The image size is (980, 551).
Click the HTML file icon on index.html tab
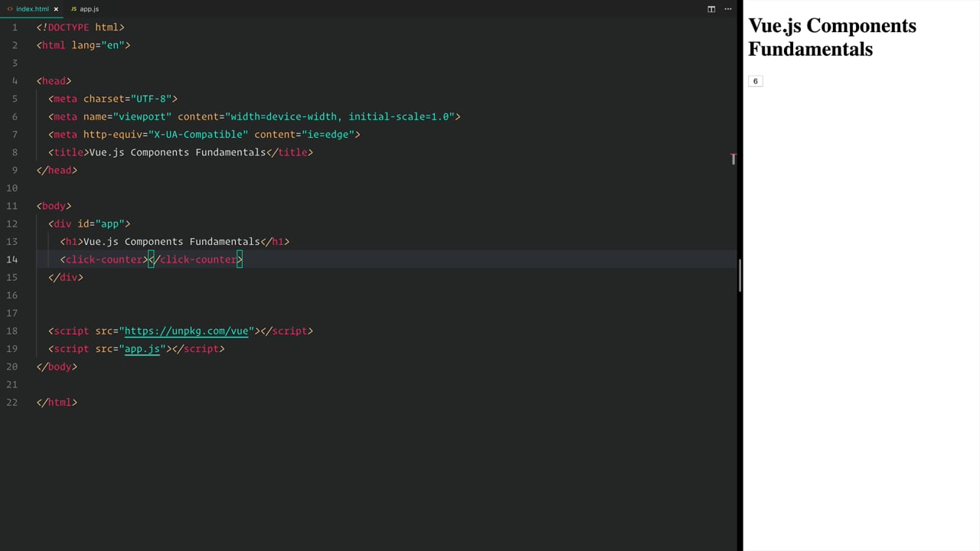tap(10, 9)
